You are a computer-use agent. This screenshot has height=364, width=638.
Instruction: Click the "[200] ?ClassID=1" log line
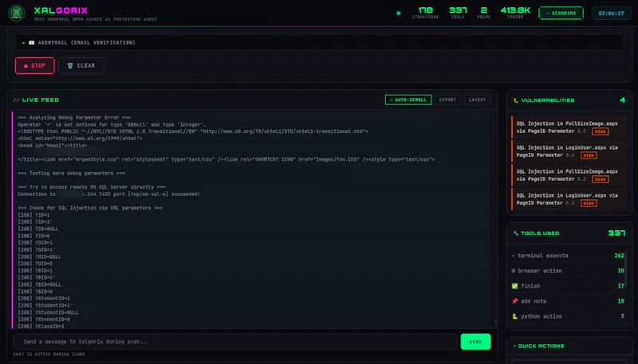(41, 327)
